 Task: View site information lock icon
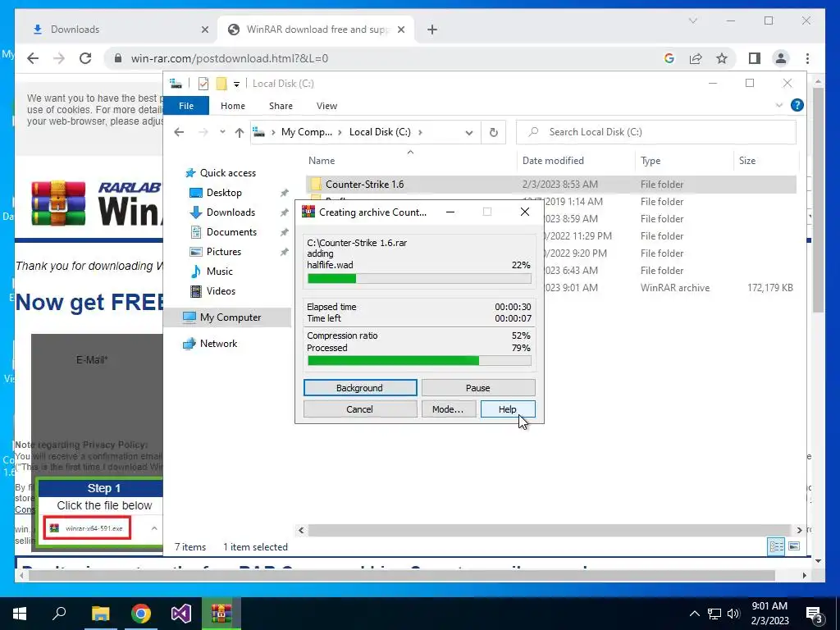coord(118,58)
